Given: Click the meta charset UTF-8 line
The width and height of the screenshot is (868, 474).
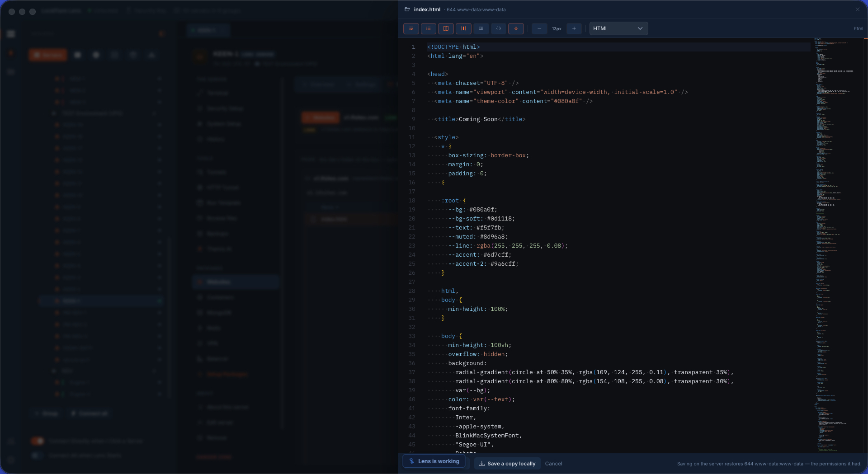Looking at the screenshot, I should coord(476,83).
